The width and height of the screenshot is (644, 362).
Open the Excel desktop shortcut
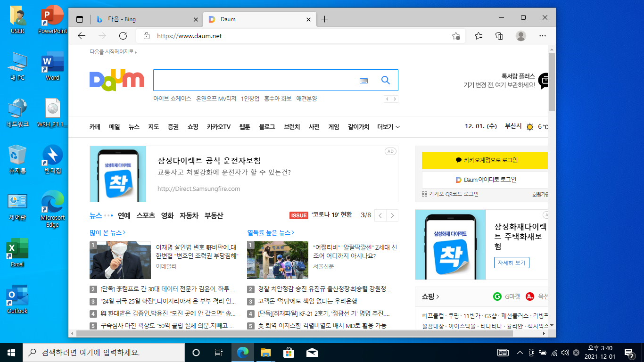coord(17,253)
